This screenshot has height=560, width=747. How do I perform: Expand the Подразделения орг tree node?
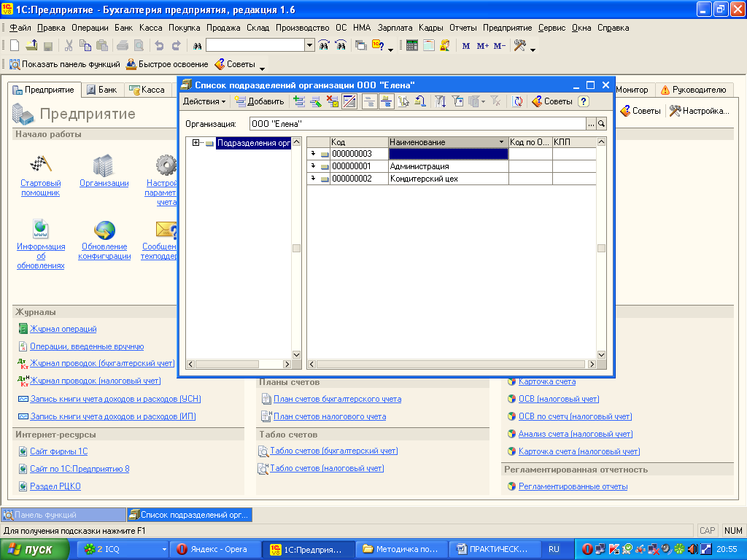pyautogui.click(x=196, y=142)
